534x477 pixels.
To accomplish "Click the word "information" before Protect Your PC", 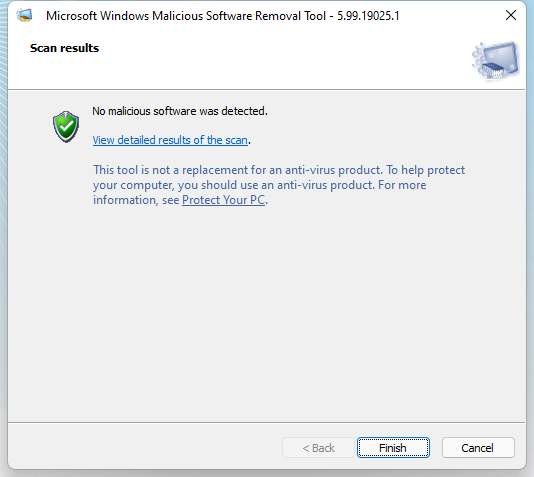I will [126, 200].
